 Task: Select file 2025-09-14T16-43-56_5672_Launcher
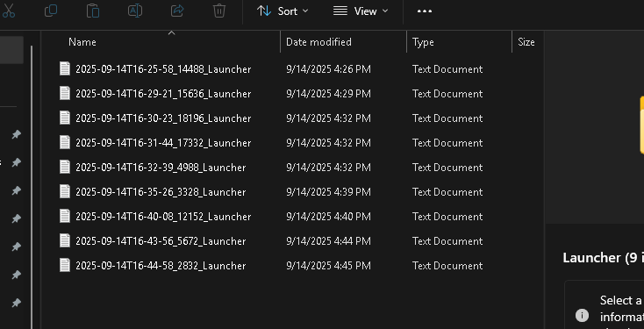(x=161, y=241)
